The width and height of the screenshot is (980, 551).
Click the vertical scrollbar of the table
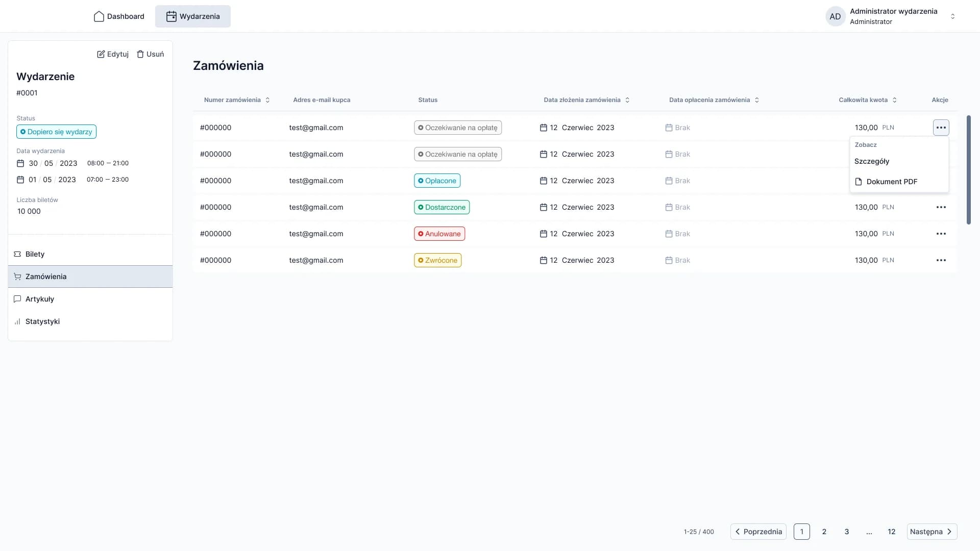968,169
